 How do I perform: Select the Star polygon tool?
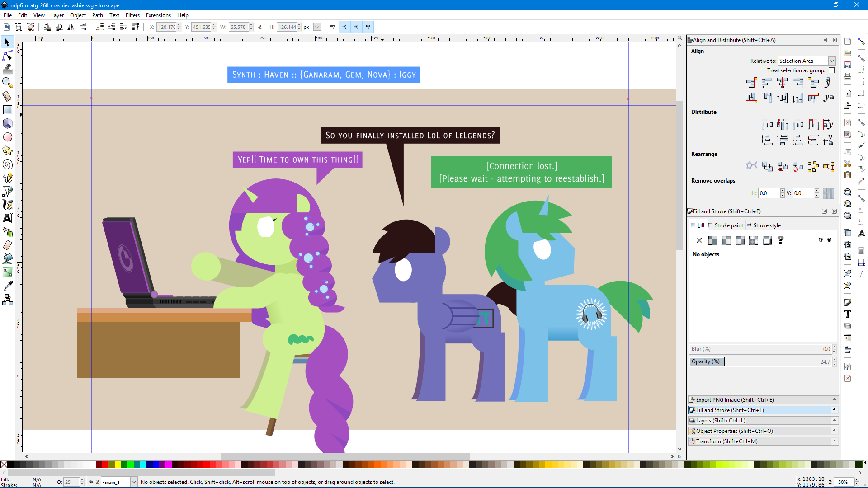7,150
